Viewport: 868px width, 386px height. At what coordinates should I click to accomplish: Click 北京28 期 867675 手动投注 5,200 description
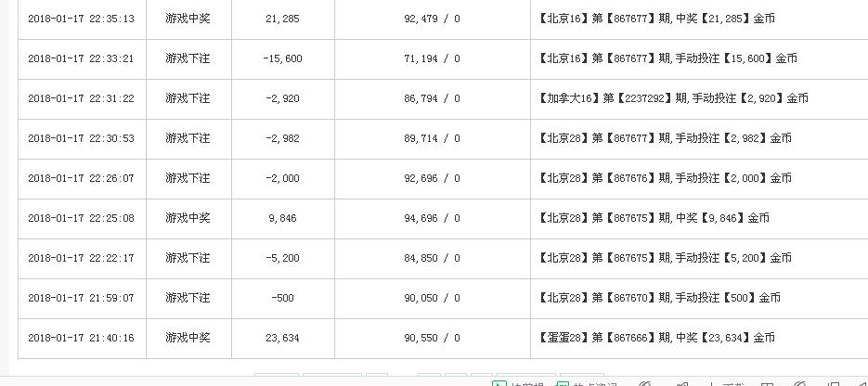pos(664,258)
